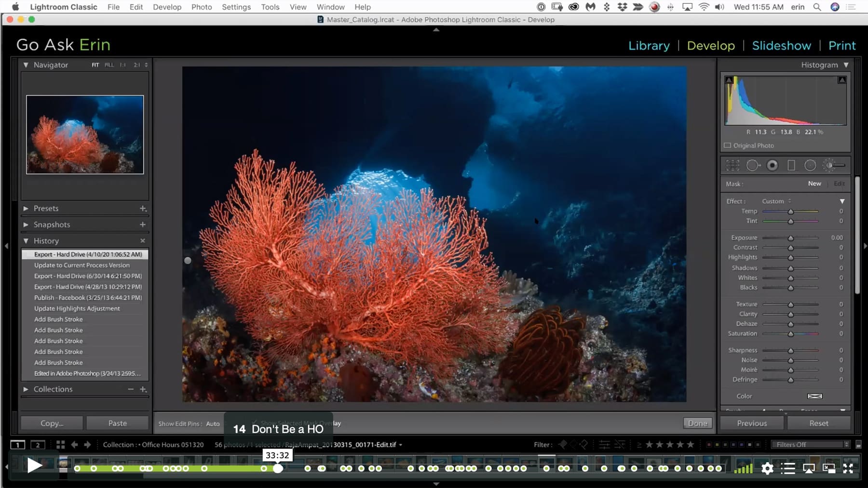Click the volume icon in the menu bar
This screenshot has height=488, width=868.
(x=719, y=7)
